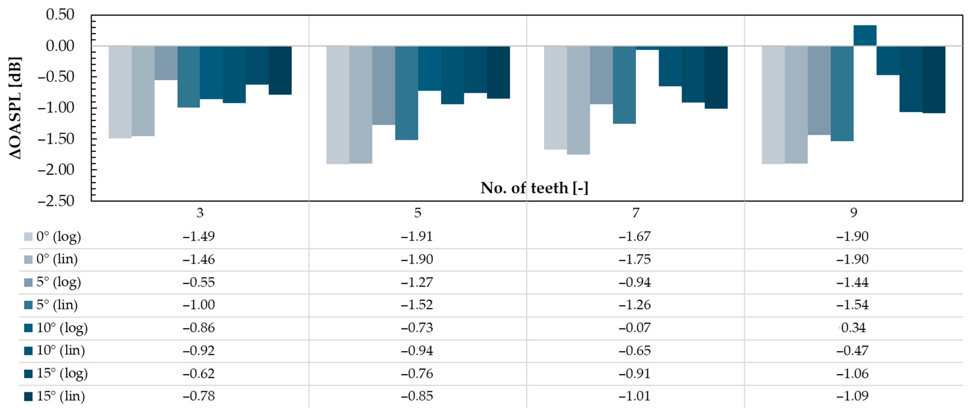
Task: Click the 10° (log) legend color swatch
Action: coord(28,328)
